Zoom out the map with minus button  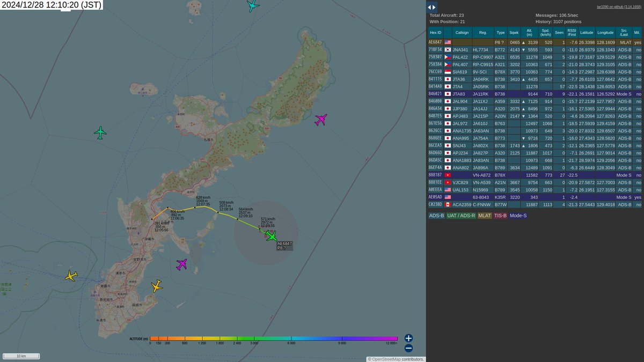pos(408,348)
